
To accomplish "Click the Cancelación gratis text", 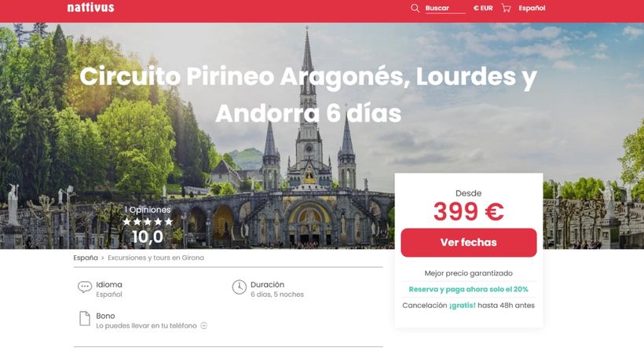I will click(x=469, y=305).
